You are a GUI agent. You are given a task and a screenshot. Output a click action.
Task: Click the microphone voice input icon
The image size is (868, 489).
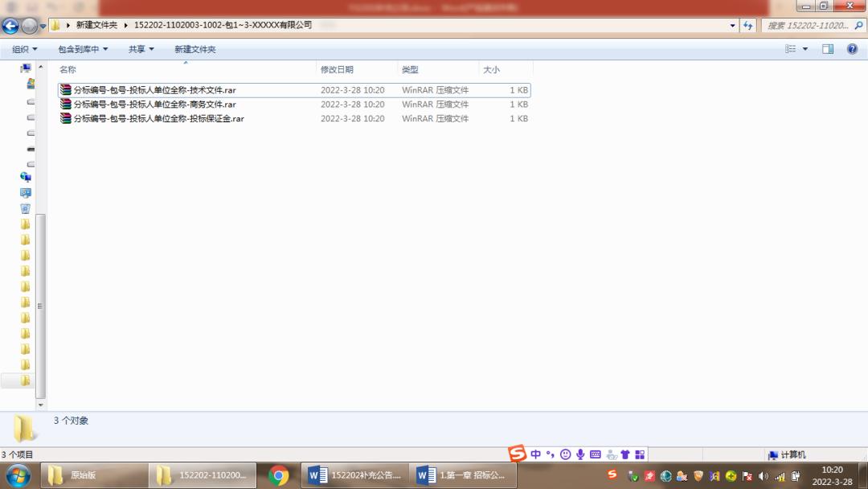[580, 454]
